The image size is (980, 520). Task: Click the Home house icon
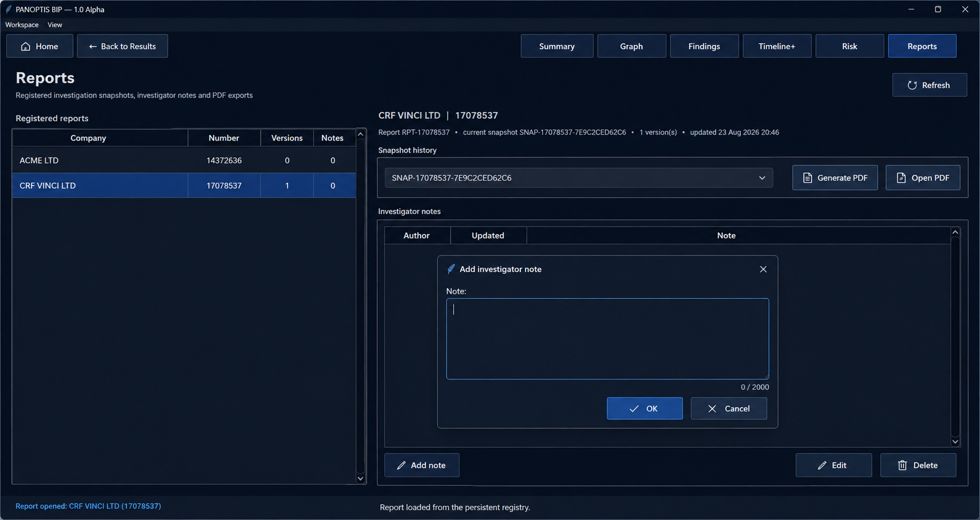pos(26,47)
